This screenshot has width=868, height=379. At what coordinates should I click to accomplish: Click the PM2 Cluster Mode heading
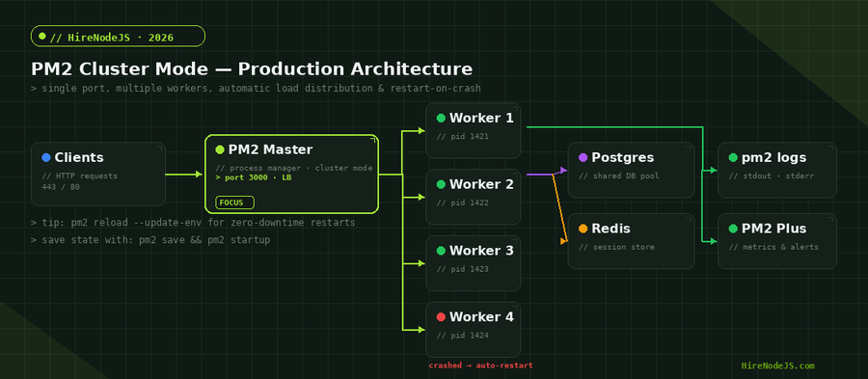[x=252, y=69]
